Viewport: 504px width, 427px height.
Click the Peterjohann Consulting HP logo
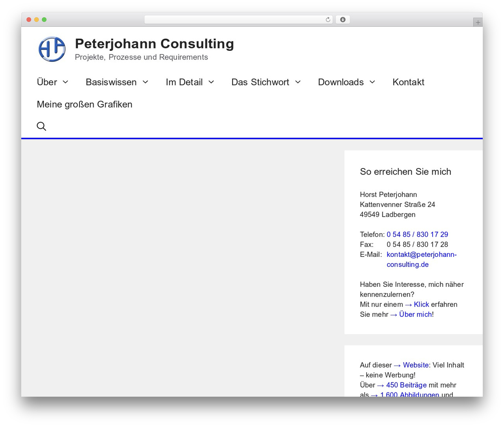52,49
